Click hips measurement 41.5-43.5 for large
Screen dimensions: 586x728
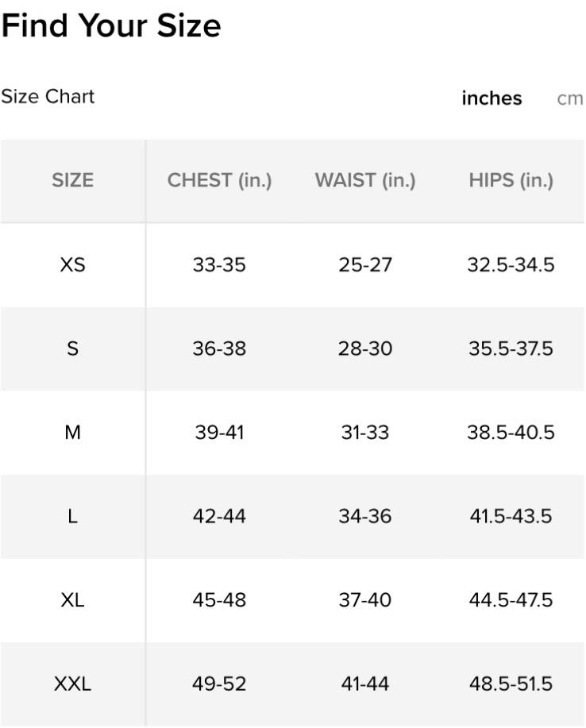coord(511,517)
